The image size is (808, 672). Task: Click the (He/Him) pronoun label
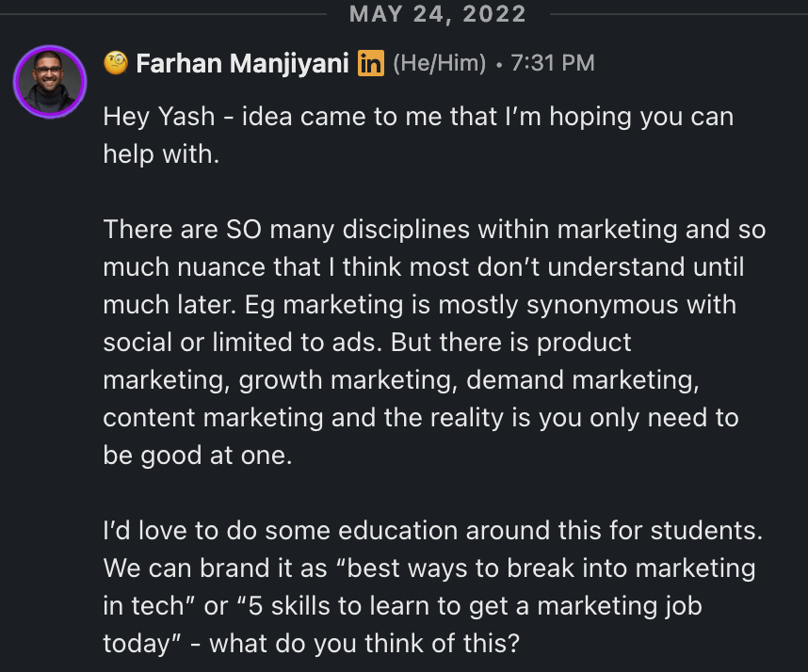[439, 63]
